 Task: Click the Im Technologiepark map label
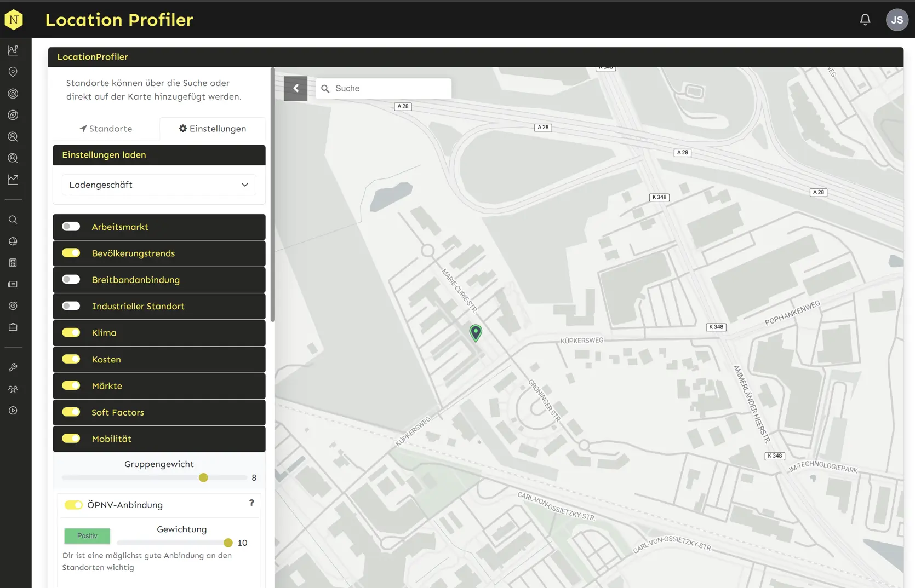pos(822,466)
